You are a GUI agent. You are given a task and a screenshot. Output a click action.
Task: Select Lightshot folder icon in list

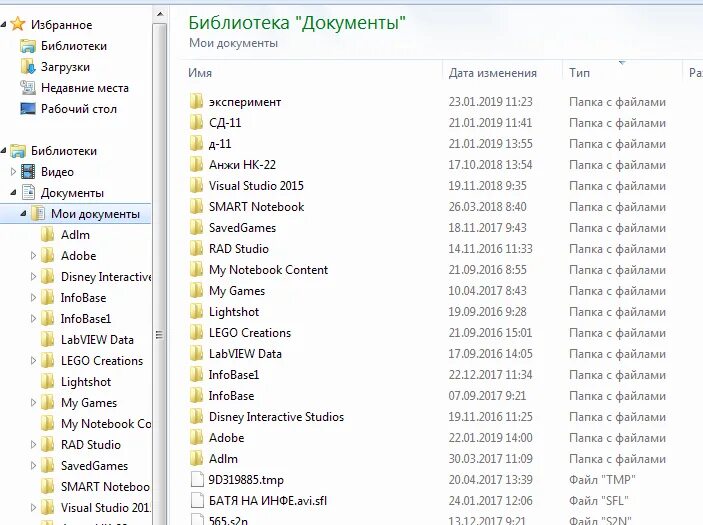tap(196, 312)
